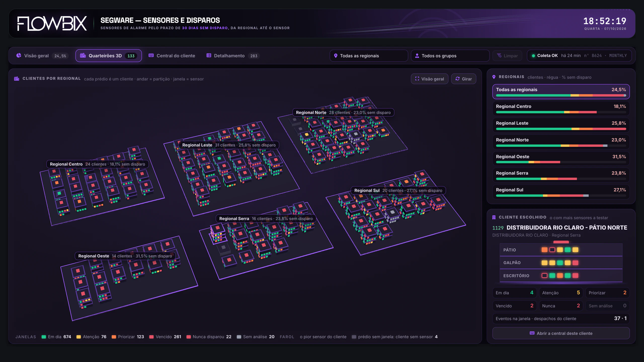Image resolution: width=644 pixels, height=362 pixels.
Task: Click the table icon on Detalhamento
Action: point(209,55)
